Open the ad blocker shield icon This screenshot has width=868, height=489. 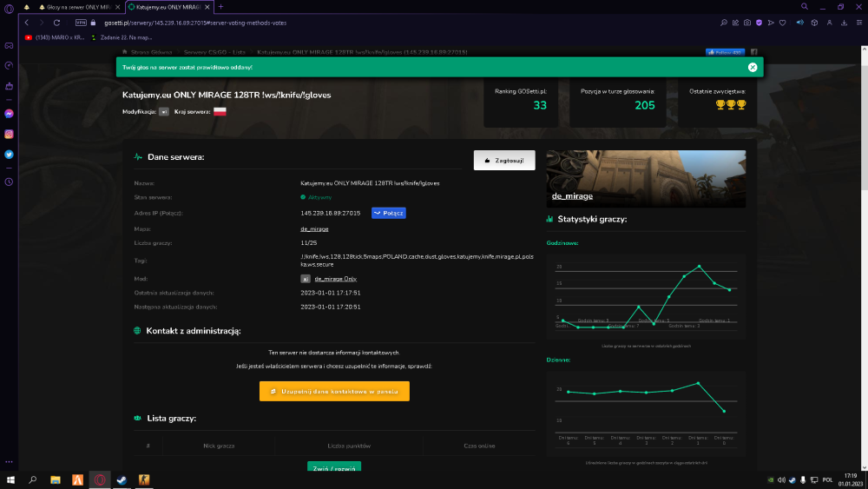[759, 23]
